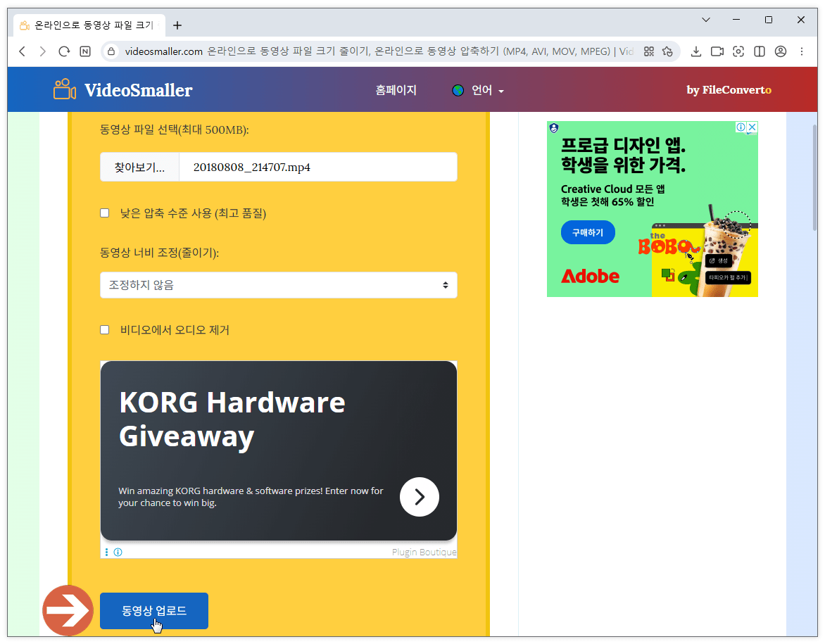The width and height of the screenshot is (825, 644).
Task: Click the page vertical scrollbar thumb
Action: pyautogui.click(x=814, y=177)
